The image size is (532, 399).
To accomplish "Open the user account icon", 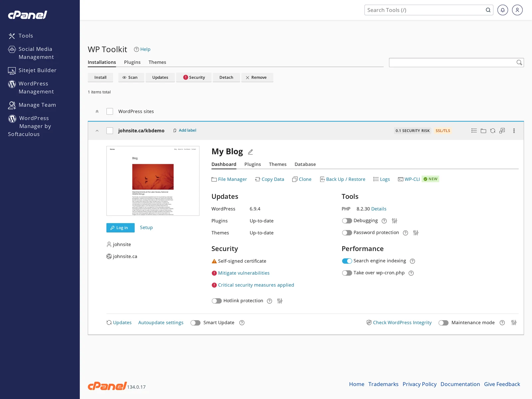I will coord(517,10).
